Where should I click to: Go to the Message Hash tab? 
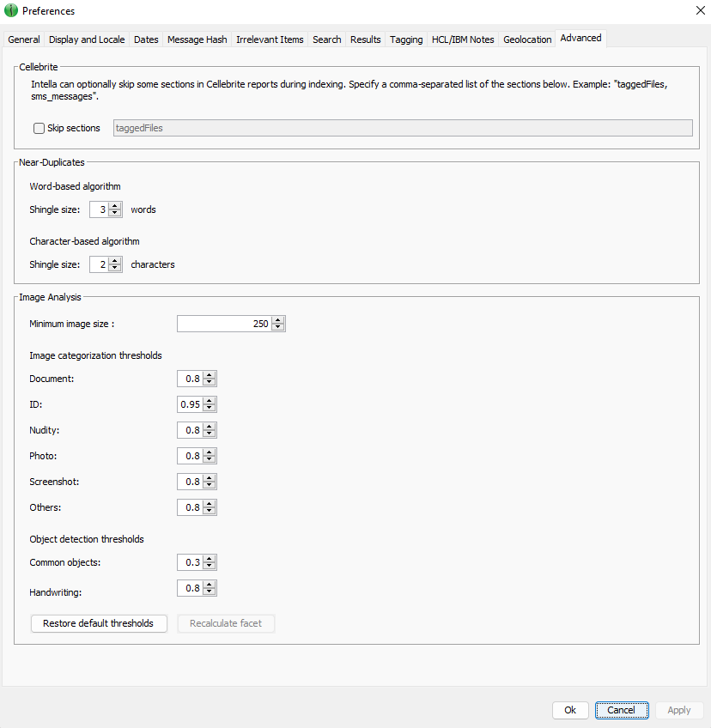(197, 39)
